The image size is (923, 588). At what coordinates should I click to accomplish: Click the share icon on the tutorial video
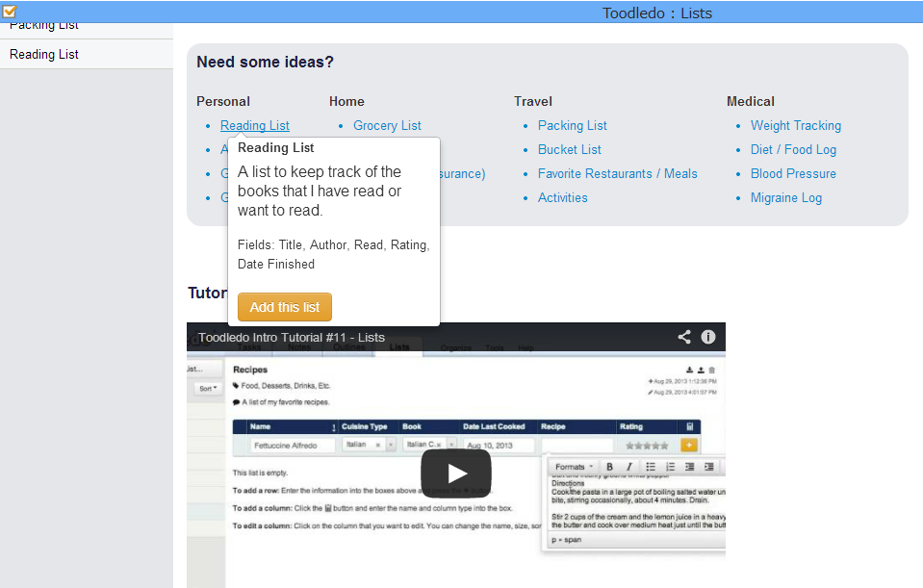click(x=684, y=337)
